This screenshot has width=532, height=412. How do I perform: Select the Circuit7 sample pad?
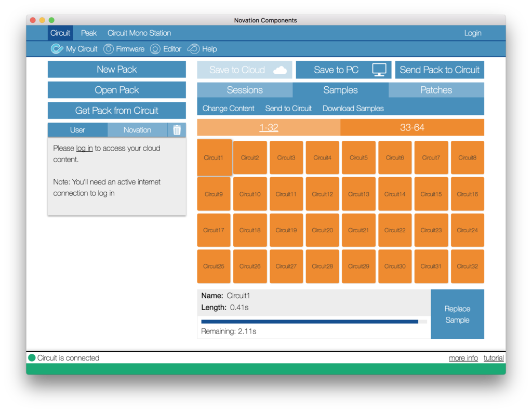click(431, 158)
